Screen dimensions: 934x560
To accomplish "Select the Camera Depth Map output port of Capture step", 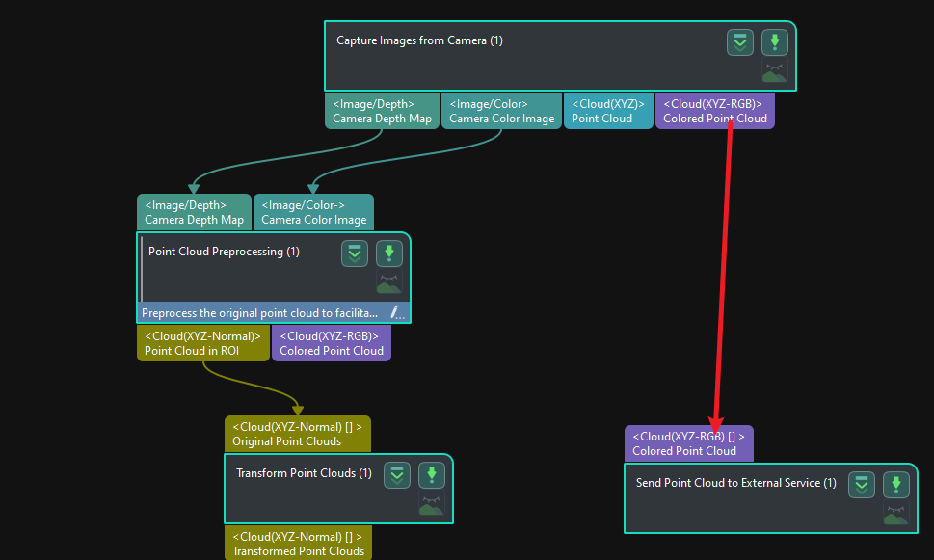I will 383,111.
